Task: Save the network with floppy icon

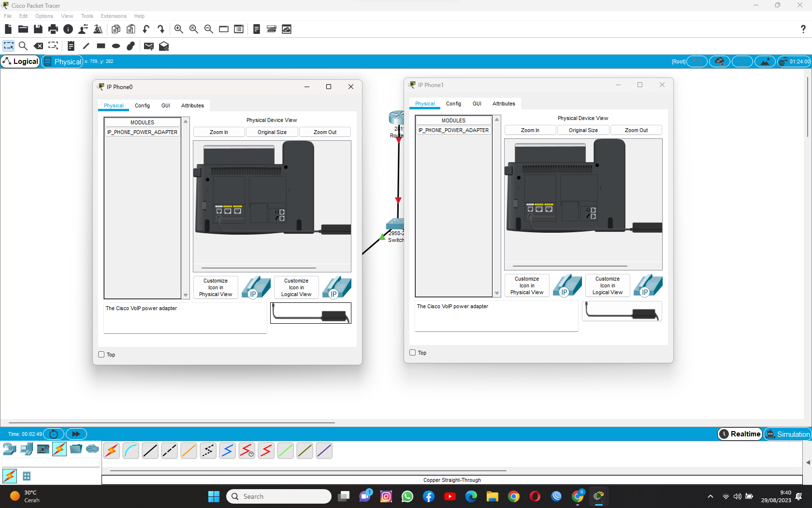Action: point(38,29)
